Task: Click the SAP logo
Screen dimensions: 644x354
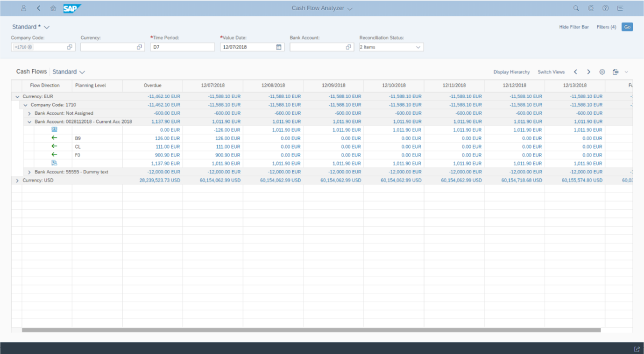Action: pos(72,8)
